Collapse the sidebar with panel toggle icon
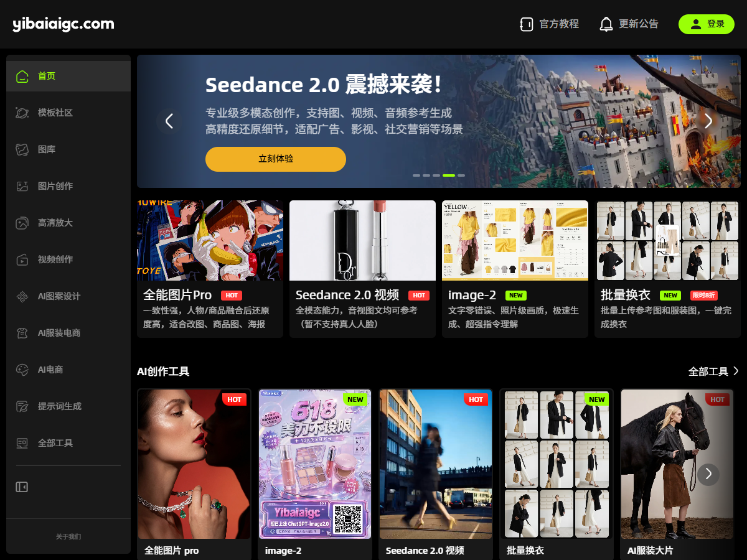The image size is (747, 560). tap(22, 487)
